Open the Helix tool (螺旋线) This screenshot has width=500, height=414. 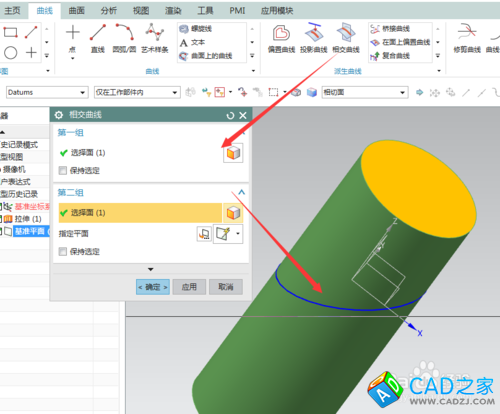(x=196, y=29)
